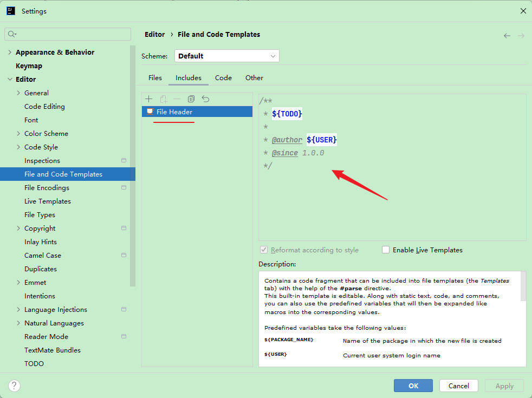Click the Description panel scrollbar
532x398 pixels.
[x=523, y=287]
